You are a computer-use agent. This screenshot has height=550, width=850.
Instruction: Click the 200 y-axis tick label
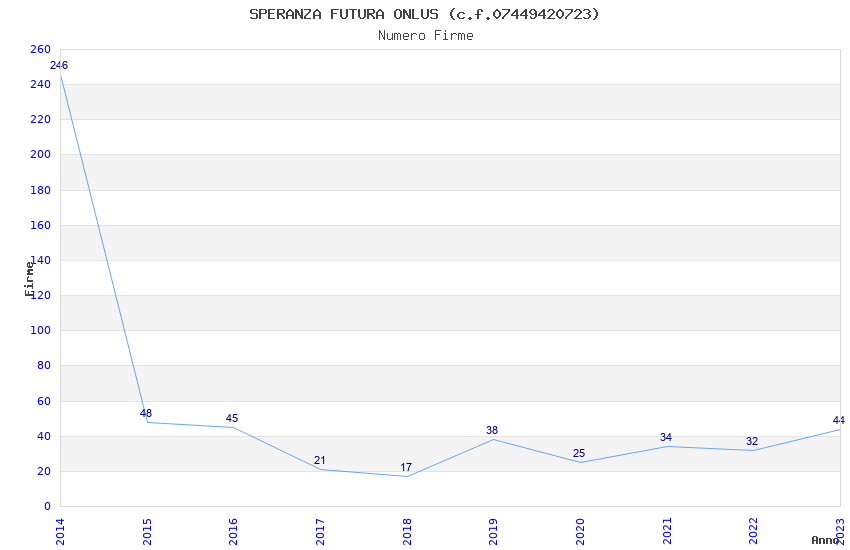pos(41,154)
